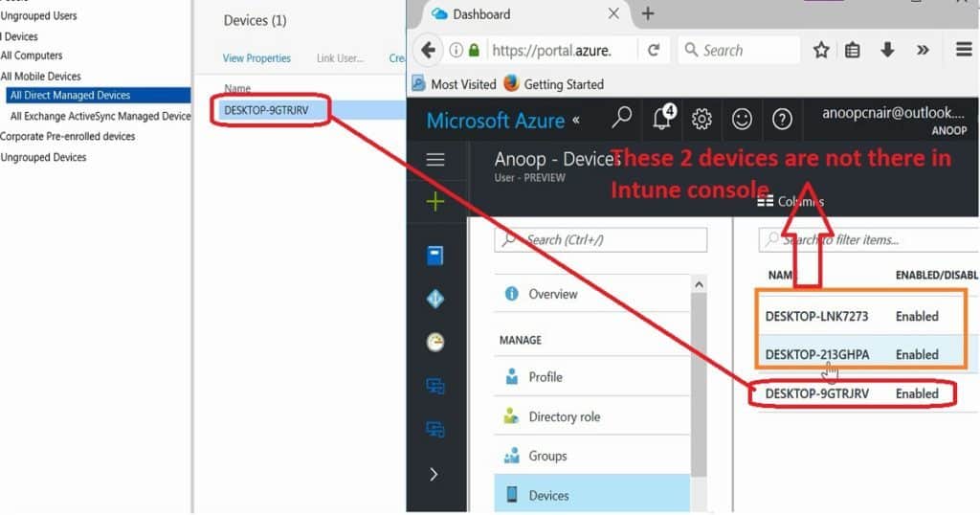Collapse Azure left menu double chevron
The image size is (980, 515).
click(575, 120)
